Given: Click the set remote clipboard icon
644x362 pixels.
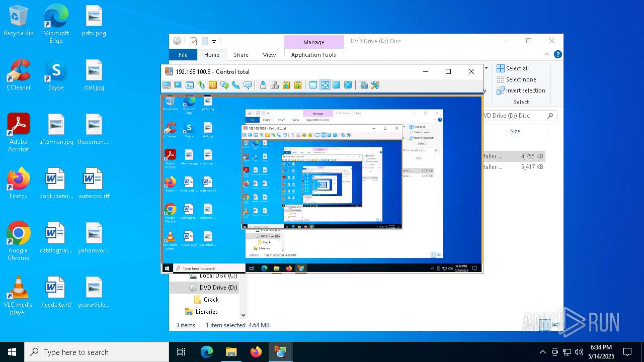Looking at the screenshot, I should [298, 85].
